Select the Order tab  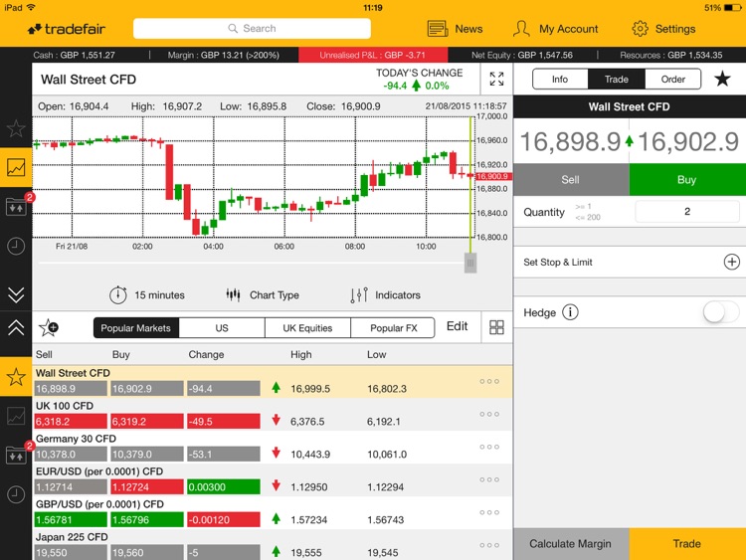pos(672,80)
